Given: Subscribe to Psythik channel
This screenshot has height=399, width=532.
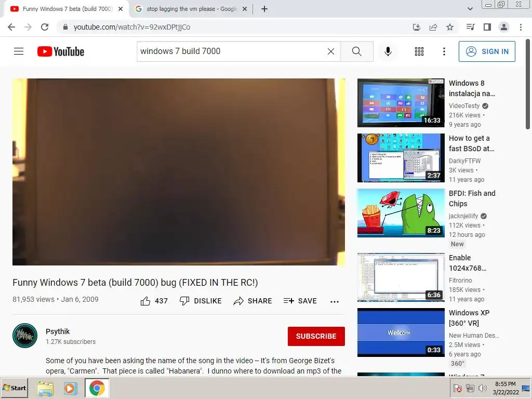Looking at the screenshot, I should [x=316, y=336].
